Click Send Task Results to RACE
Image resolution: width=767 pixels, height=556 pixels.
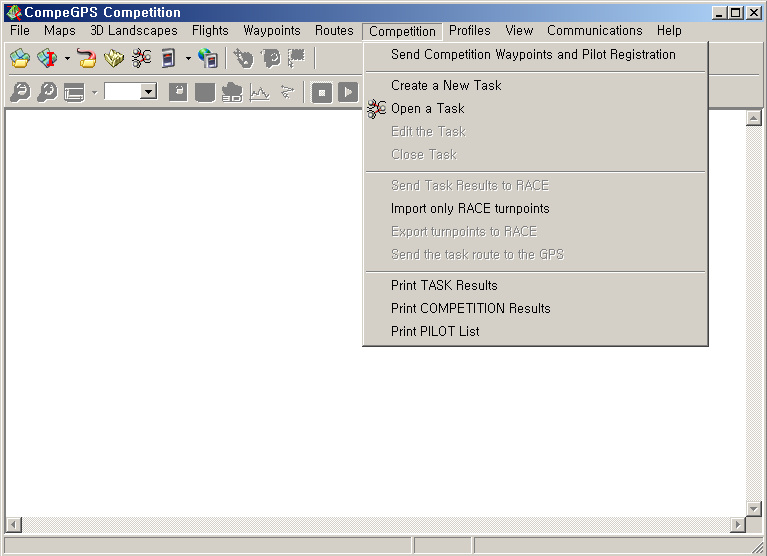(535, 185)
